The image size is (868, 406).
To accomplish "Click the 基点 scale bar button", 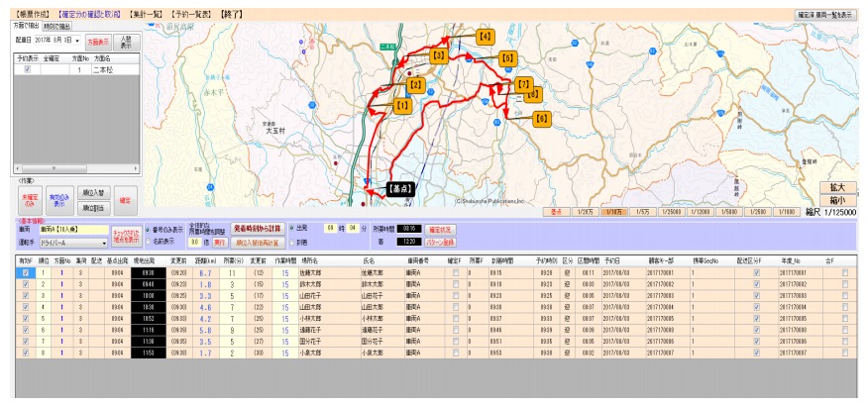I will tap(555, 212).
